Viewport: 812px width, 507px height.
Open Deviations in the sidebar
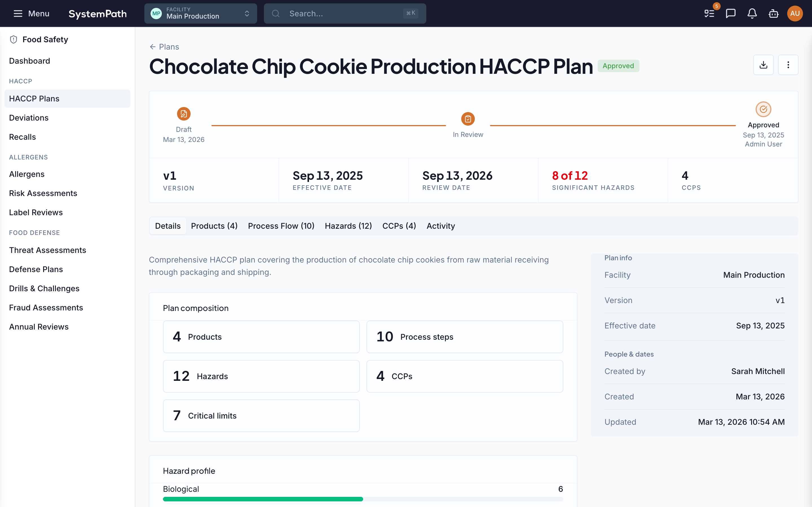coord(28,118)
